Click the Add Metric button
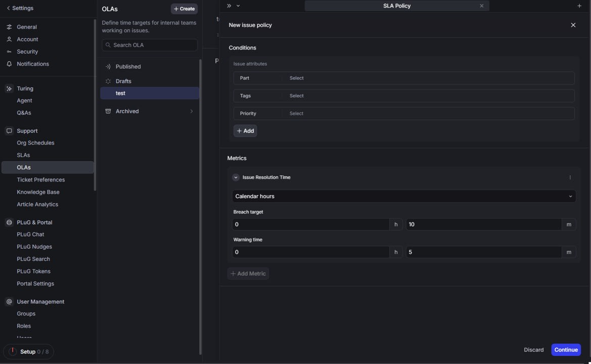Viewport: 591px width, 364px height. pyautogui.click(x=248, y=274)
